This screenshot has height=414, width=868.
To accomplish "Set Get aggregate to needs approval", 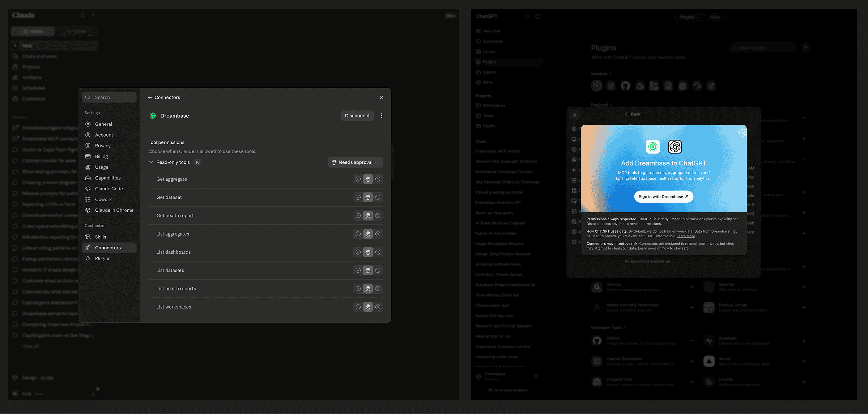I will coord(368,179).
